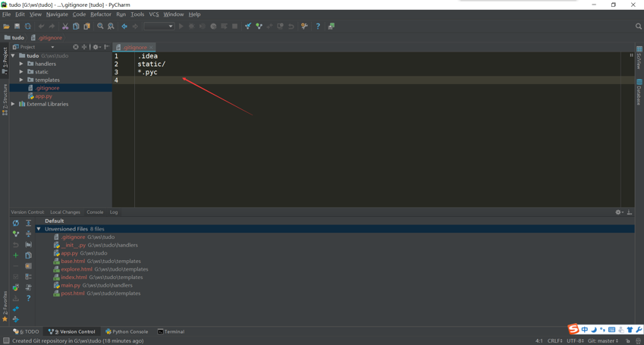Open the VCS menu
Viewport: 644px width, 345px height.
[154, 14]
